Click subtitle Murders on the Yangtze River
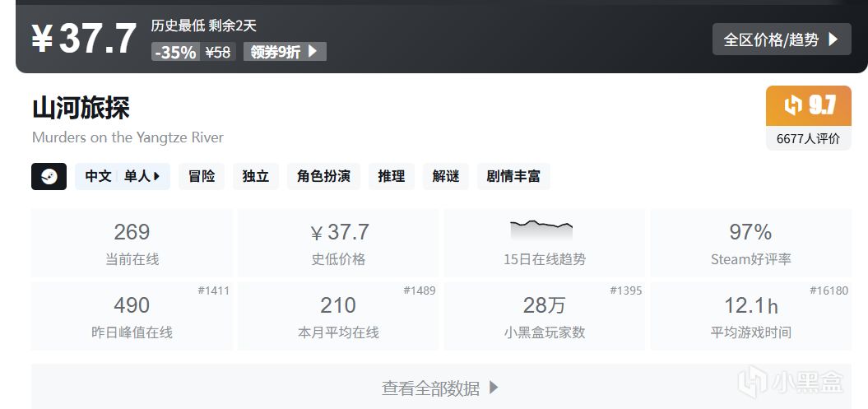 tap(128, 137)
